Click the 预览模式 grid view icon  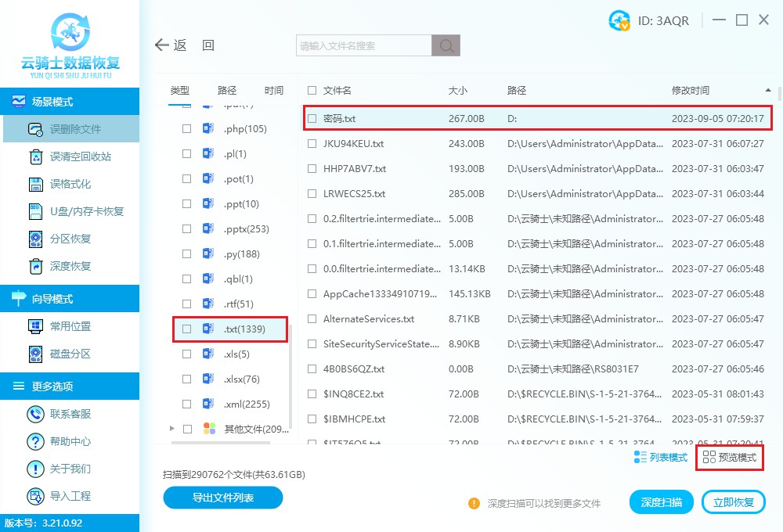pyautogui.click(x=709, y=457)
